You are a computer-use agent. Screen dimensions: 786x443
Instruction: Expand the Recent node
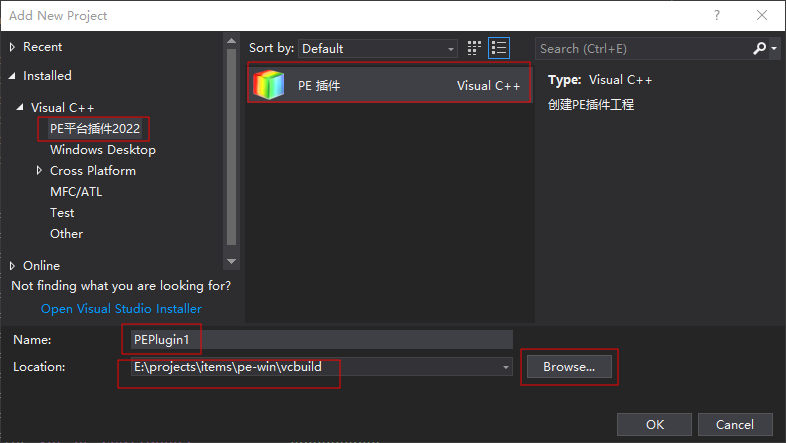13,47
